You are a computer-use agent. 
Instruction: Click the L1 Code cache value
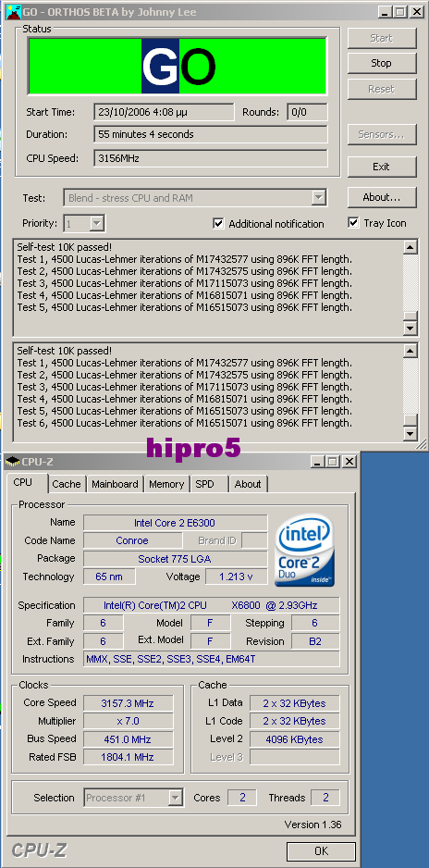coord(295,721)
